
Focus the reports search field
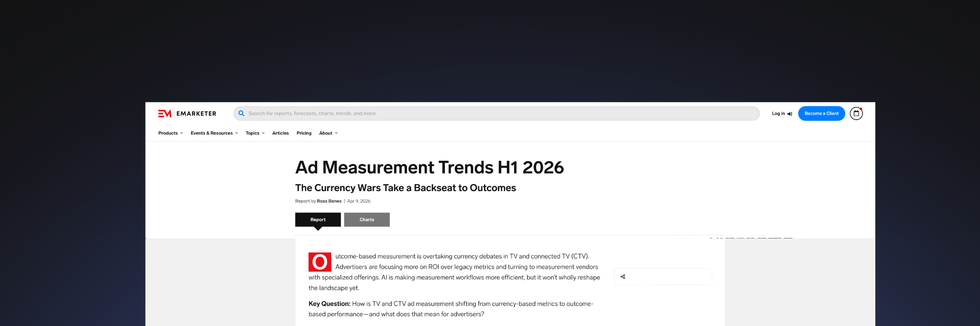pyautogui.click(x=498, y=114)
